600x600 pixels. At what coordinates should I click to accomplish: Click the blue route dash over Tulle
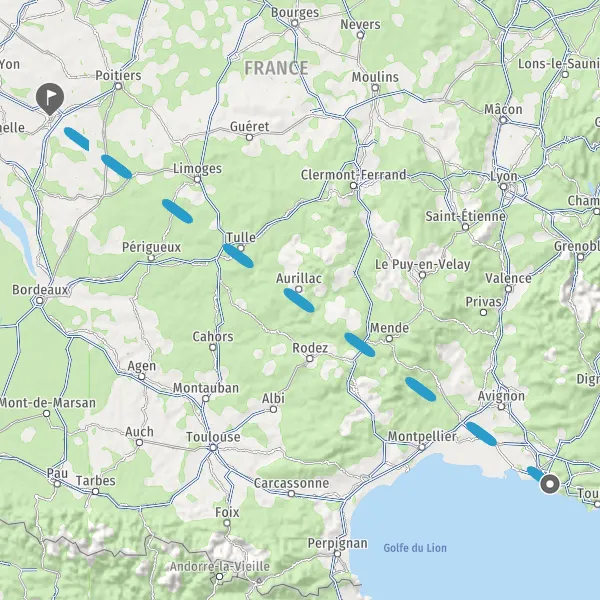tap(238, 256)
